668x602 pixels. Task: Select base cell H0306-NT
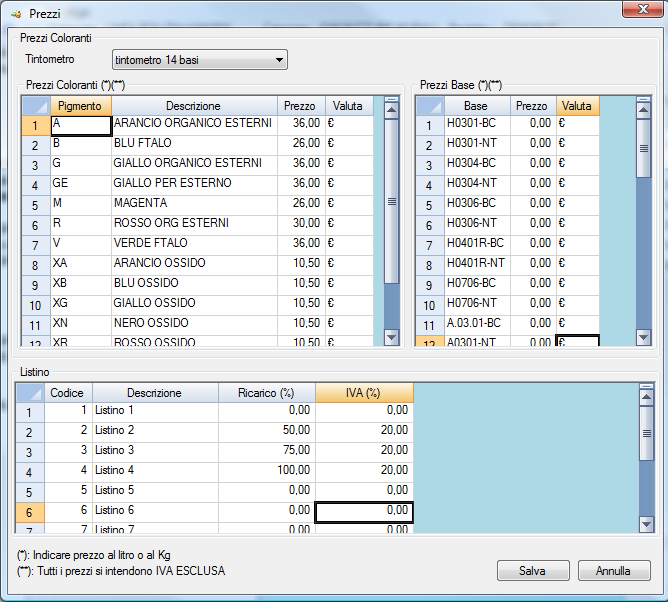[x=477, y=226]
